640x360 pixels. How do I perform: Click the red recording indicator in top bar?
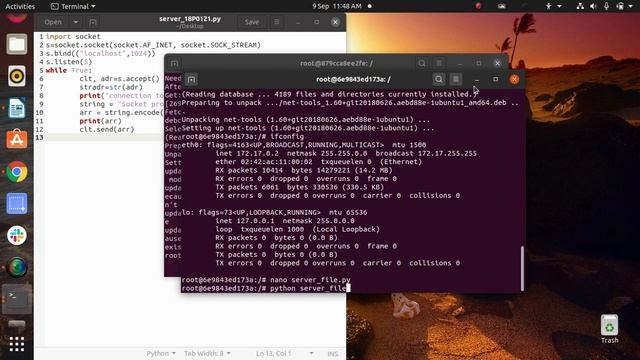(x=478, y=6)
